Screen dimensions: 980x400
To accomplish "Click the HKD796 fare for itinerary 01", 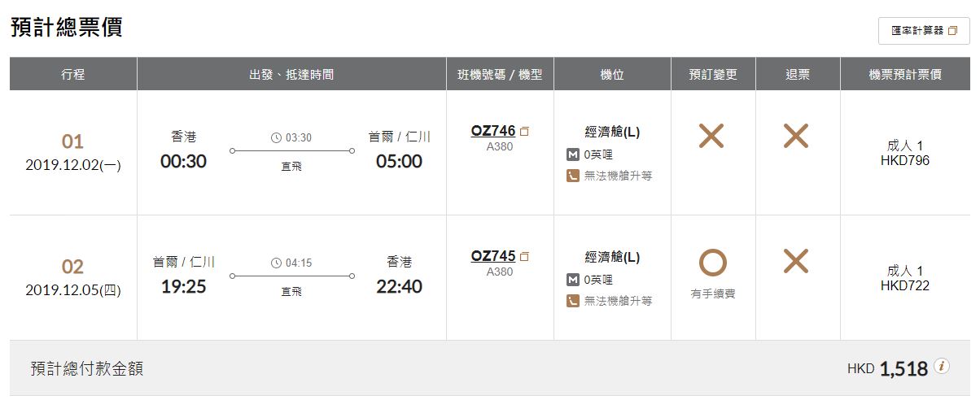I will tap(905, 161).
